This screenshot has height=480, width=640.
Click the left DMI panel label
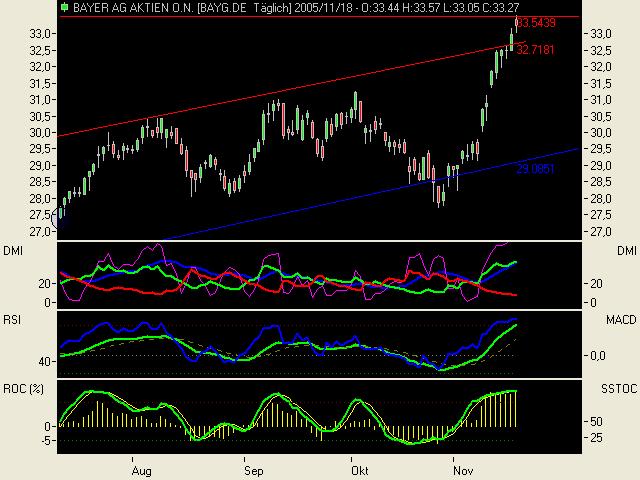coord(13,251)
